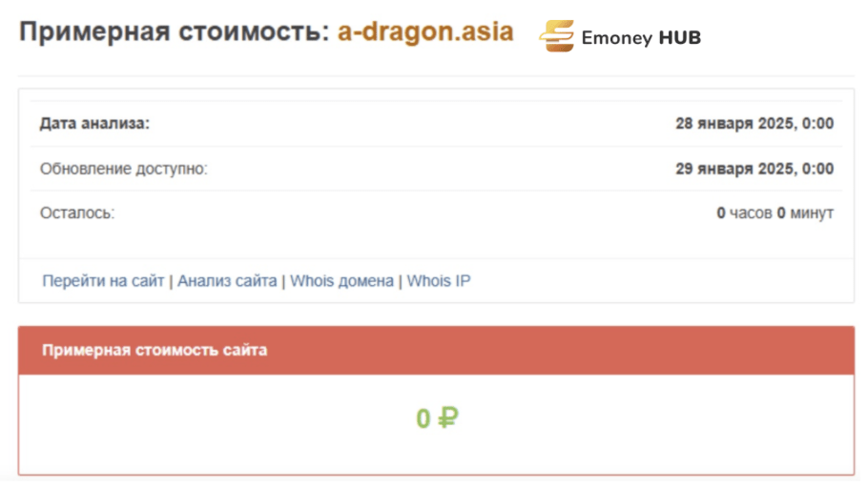This screenshot has height=486, width=868.
Task: Click the a-dragon.asia domain name in heading
Action: (x=425, y=31)
